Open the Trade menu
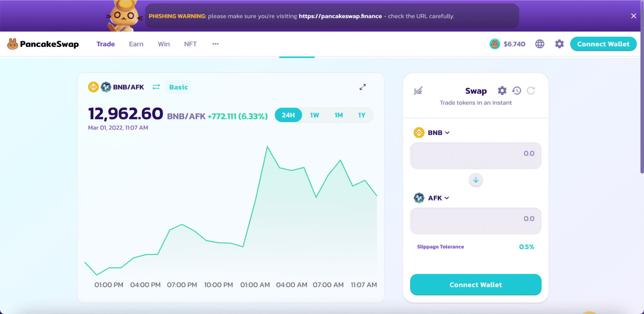The width and height of the screenshot is (644, 314). tap(106, 44)
